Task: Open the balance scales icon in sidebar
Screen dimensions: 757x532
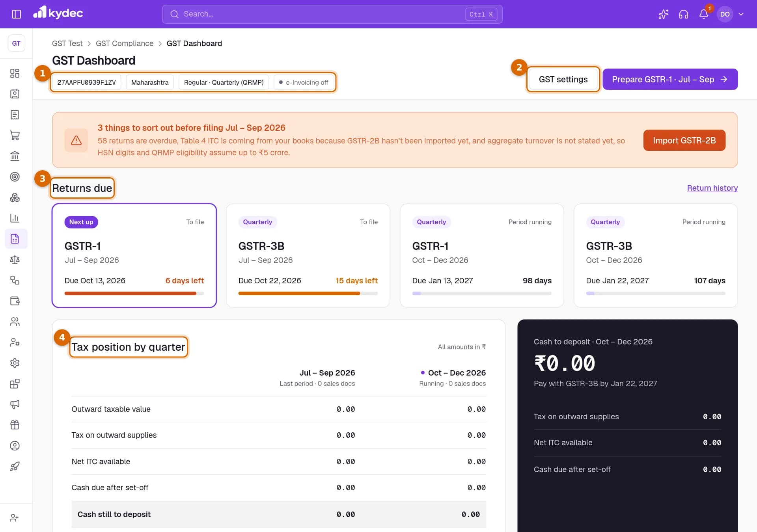Action: [x=15, y=259]
